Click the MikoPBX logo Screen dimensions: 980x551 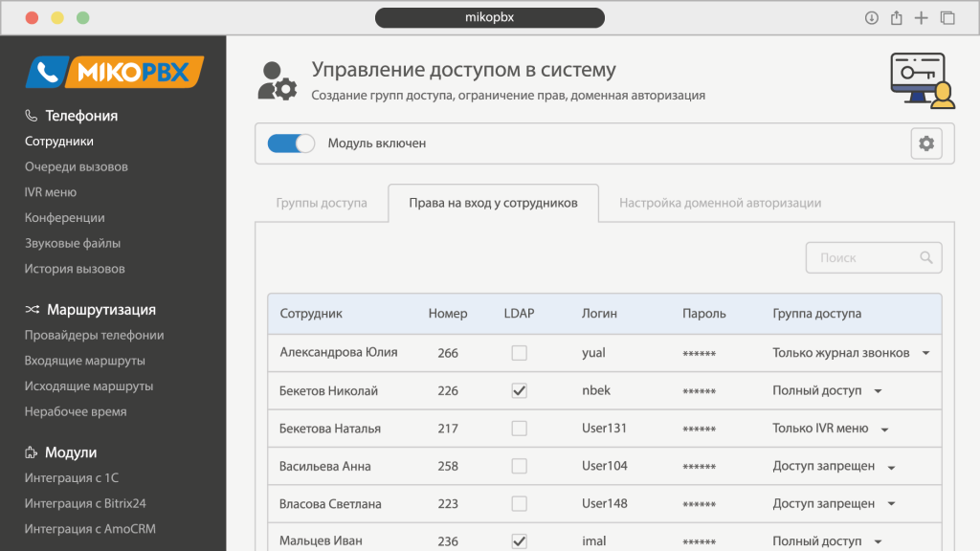(x=114, y=72)
